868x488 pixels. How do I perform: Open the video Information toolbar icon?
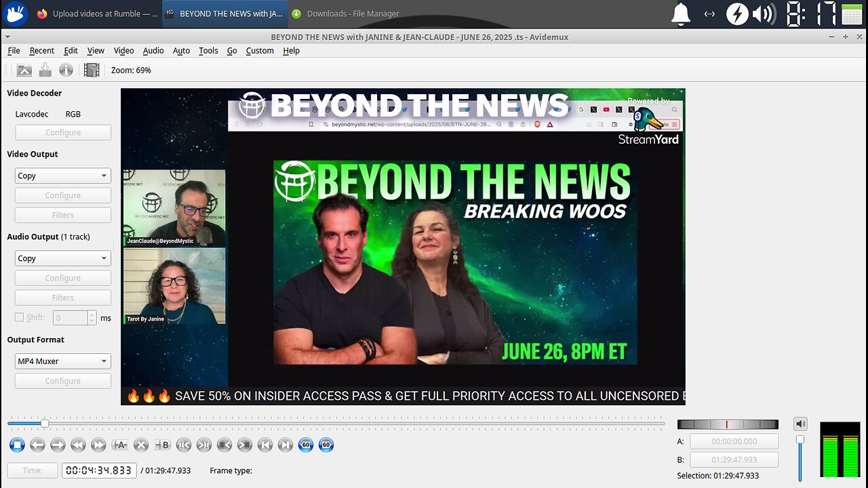[x=66, y=70]
